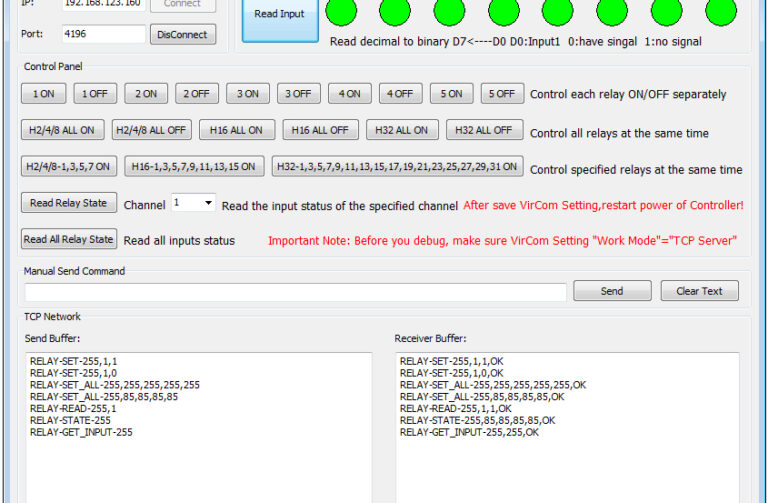Screen dimensions: 768x503
Task: Click the Clear Text button
Action: point(699,290)
